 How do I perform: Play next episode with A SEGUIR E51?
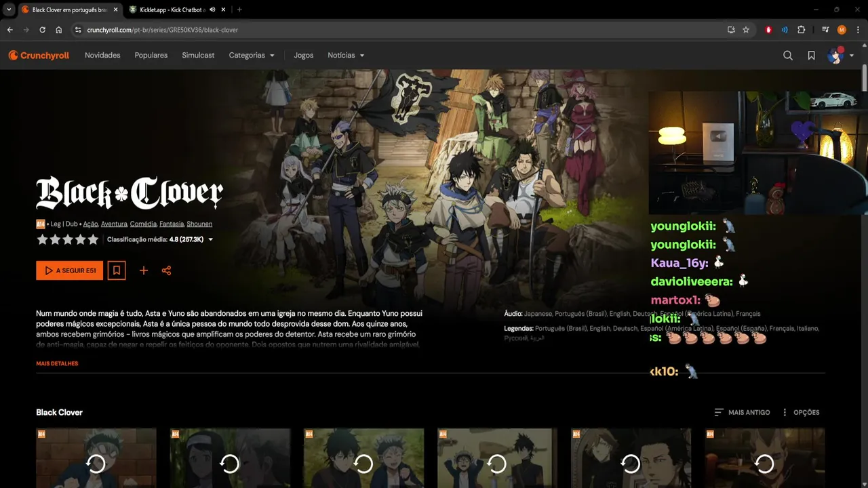(70, 270)
